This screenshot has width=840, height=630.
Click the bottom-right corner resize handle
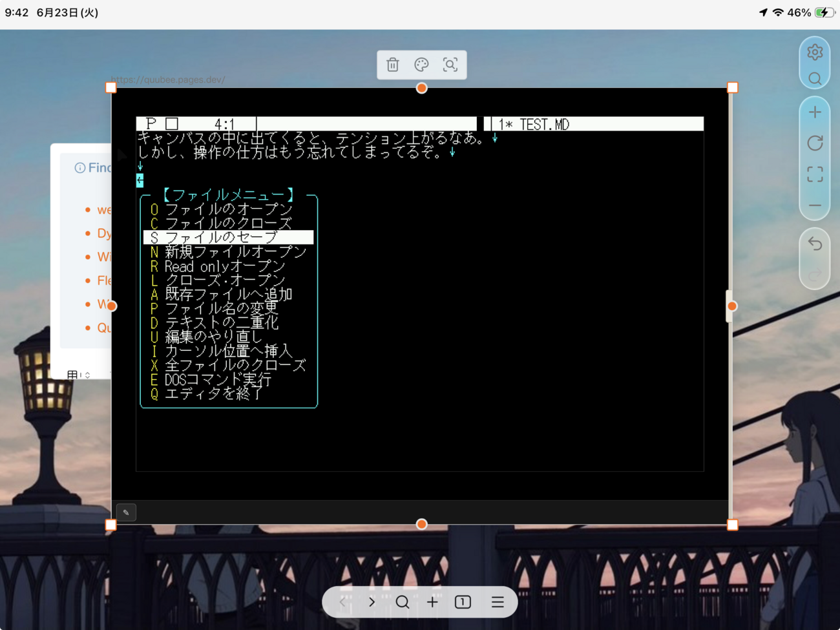click(732, 525)
